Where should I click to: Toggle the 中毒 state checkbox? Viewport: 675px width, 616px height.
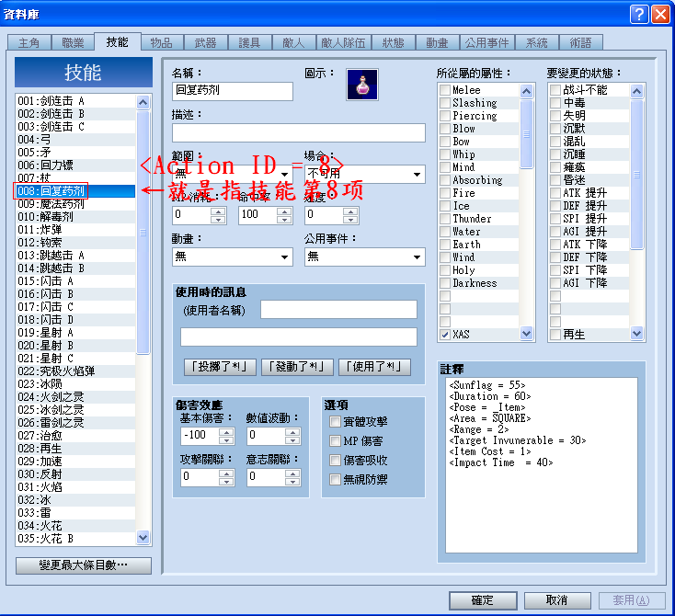[x=555, y=103]
